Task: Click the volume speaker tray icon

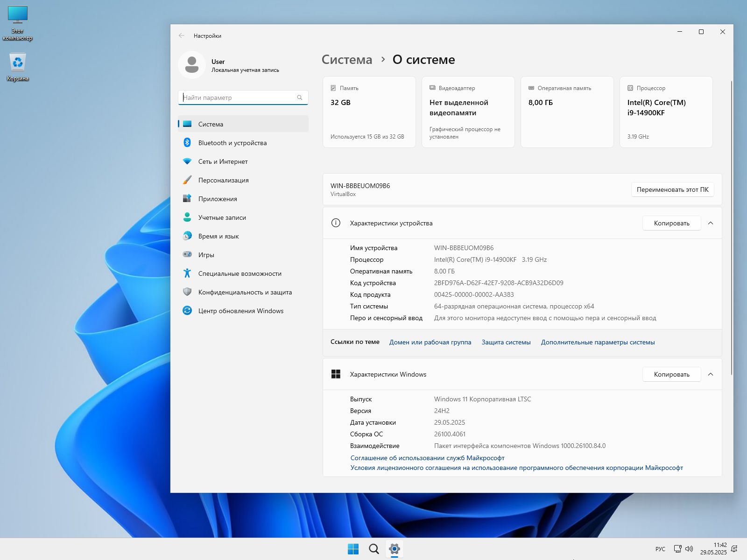Action: point(689,549)
